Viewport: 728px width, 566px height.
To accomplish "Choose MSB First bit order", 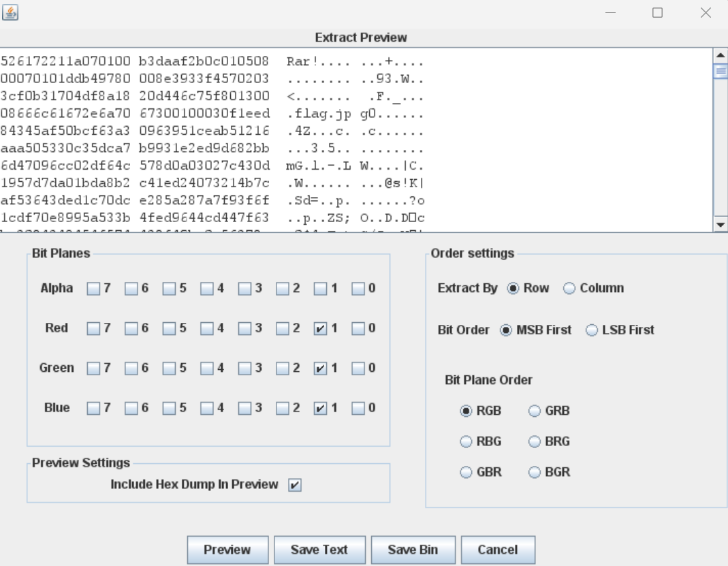I will click(x=505, y=330).
